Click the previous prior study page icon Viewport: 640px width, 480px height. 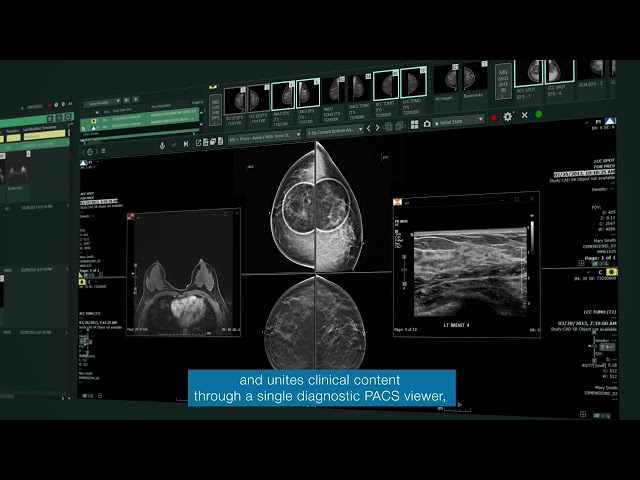[388, 127]
